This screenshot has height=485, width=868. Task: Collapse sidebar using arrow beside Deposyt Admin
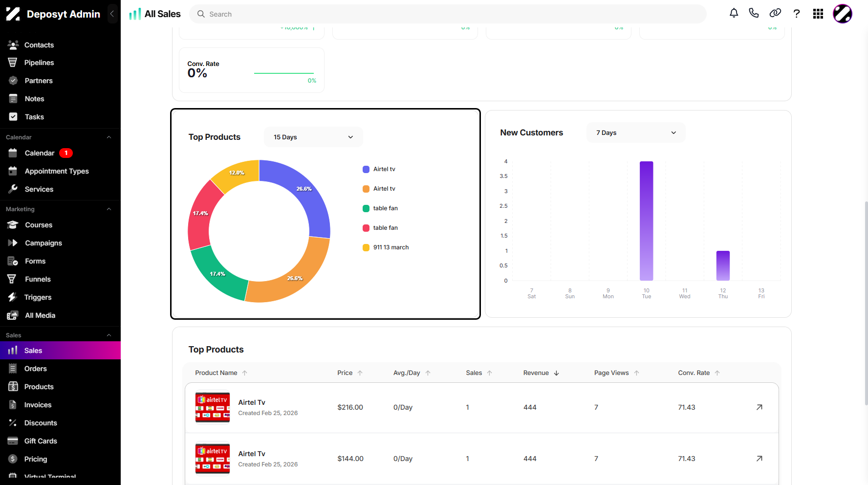(x=112, y=14)
